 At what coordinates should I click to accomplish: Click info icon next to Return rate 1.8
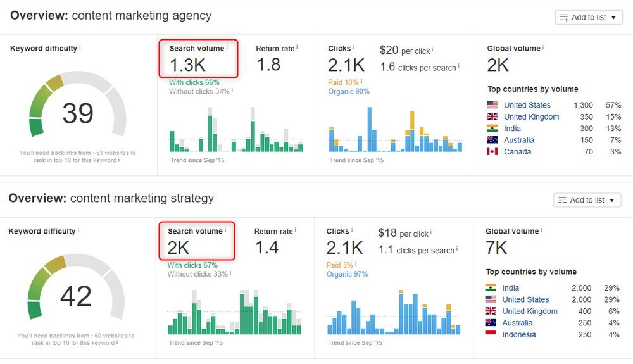pos(297,47)
